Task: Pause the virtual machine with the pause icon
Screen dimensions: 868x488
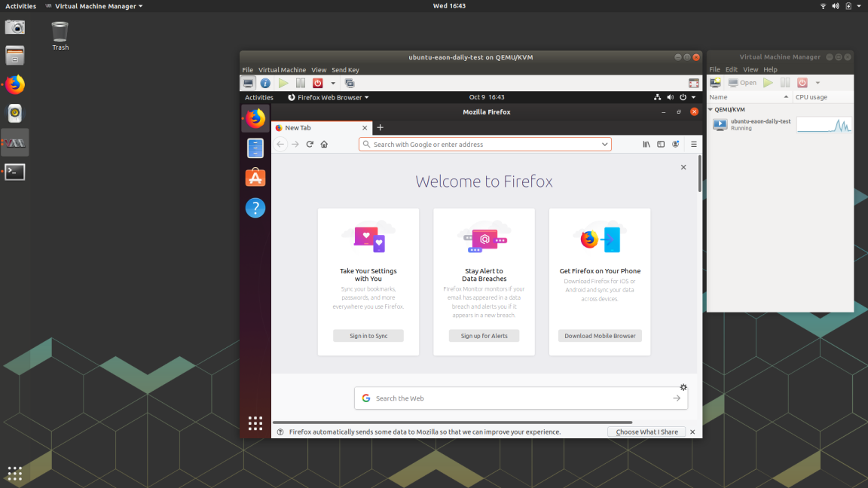Action: click(301, 83)
